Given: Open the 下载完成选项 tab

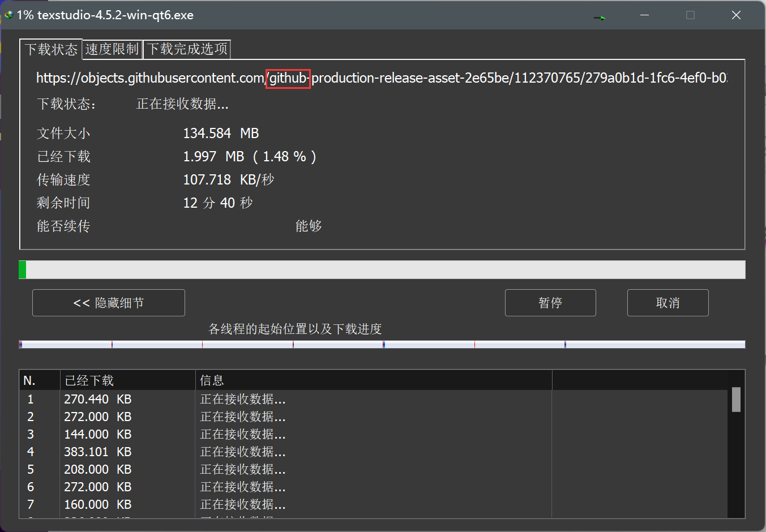Looking at the screenshot, I should click(187, 49).
